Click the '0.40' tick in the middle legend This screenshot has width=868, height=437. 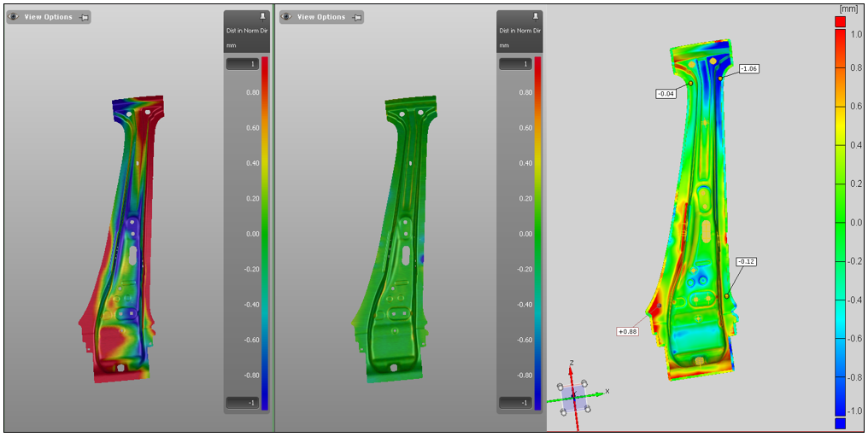[x=525, y=163]
